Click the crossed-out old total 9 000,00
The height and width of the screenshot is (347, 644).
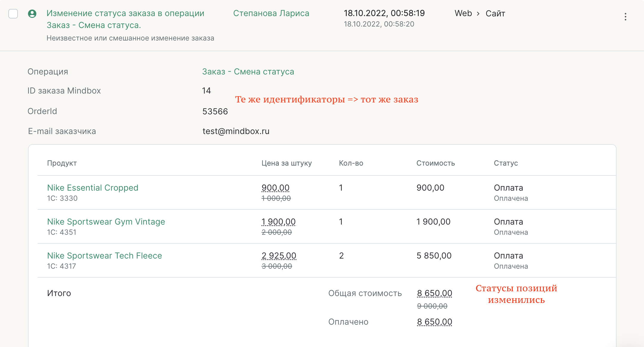coord(432,306)
